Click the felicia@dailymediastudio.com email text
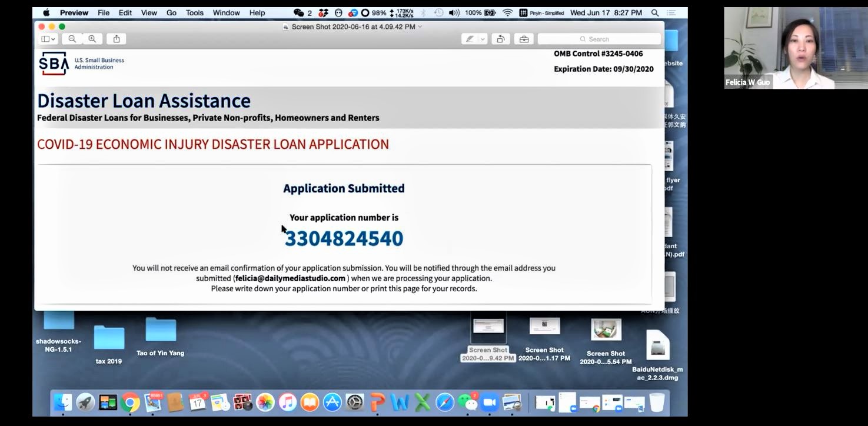 290,278
